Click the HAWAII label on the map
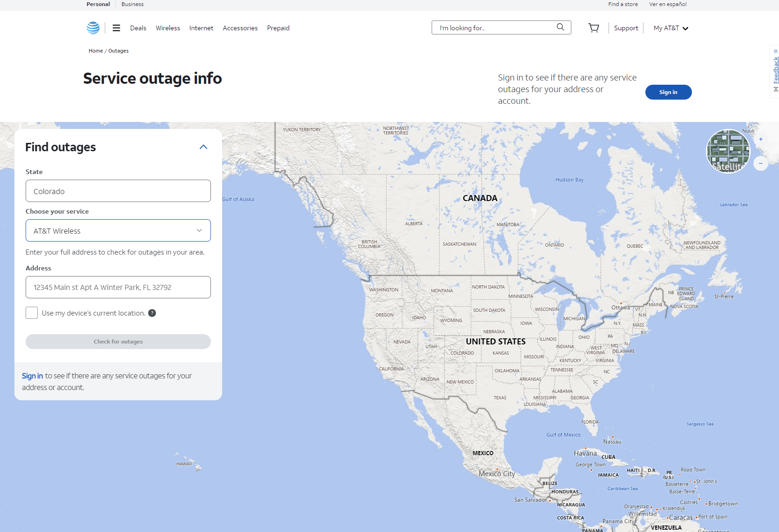 (x=184, y=464)
